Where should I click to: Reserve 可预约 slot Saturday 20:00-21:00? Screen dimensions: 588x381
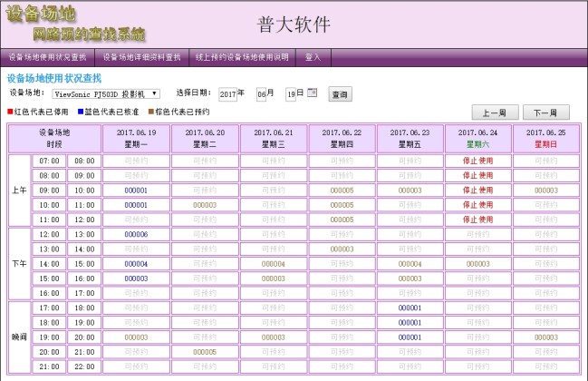point(478,352)
